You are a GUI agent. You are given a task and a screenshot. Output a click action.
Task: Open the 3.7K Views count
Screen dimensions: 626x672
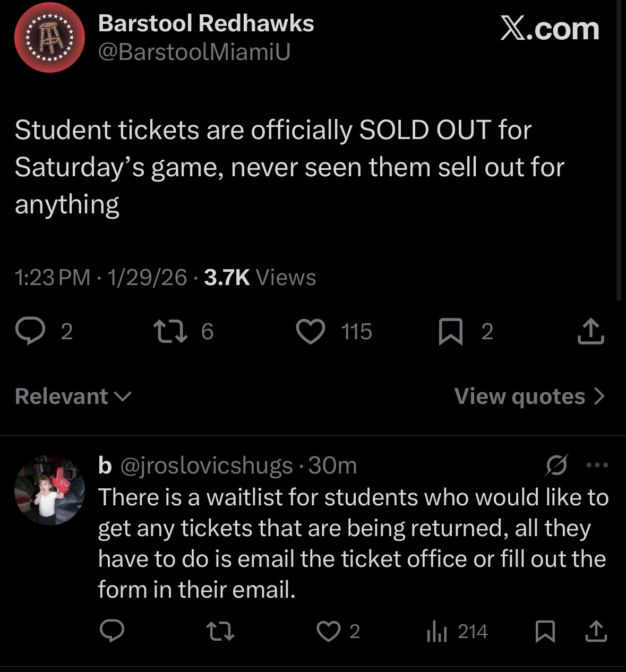click(260, 277)
